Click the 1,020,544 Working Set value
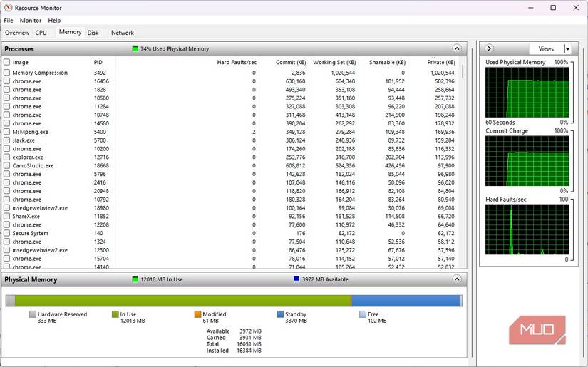 pos(343,73)
